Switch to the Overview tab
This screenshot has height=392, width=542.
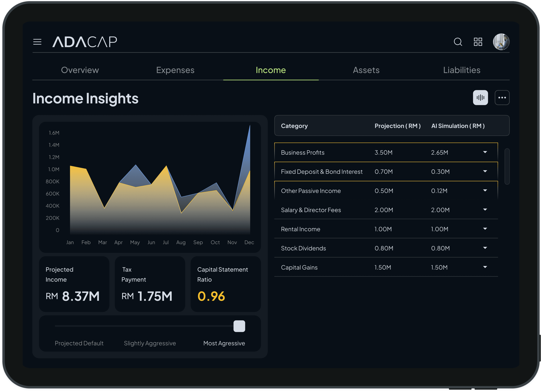pyautogui.click(x=80, y=70)
